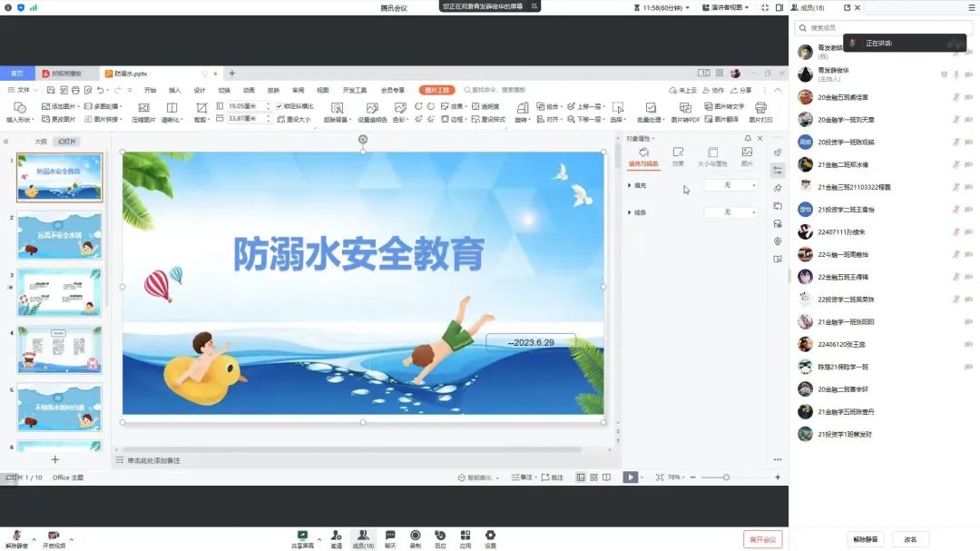
Task: Open the 聊天 chat icon in meeting toolbar
Action: click(389, 536)
